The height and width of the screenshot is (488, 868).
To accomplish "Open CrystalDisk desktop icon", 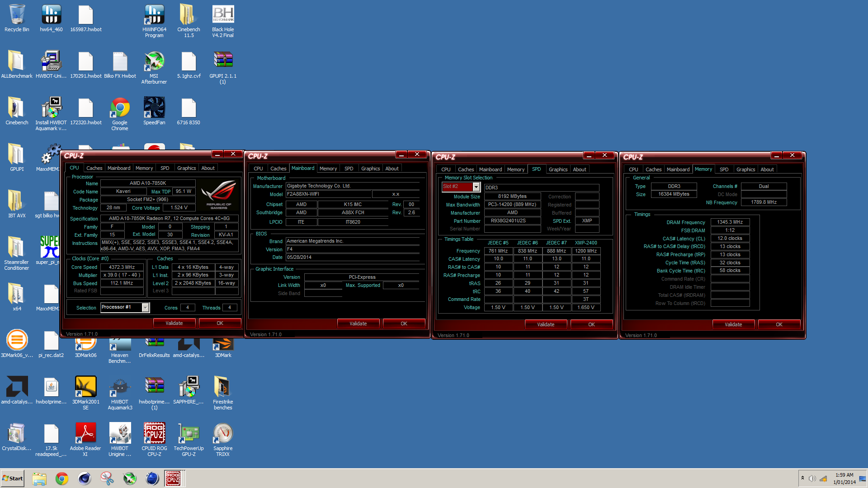I will 17,436.
